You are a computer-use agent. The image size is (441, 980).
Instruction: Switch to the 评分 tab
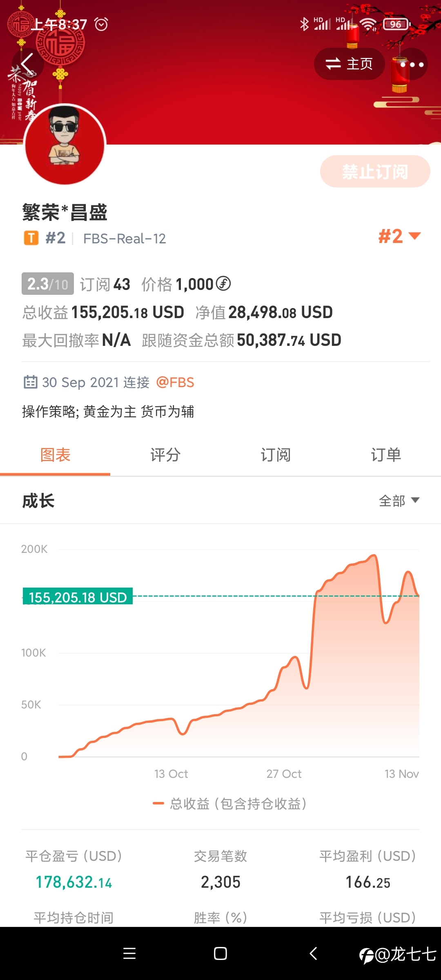coord(165,455)
